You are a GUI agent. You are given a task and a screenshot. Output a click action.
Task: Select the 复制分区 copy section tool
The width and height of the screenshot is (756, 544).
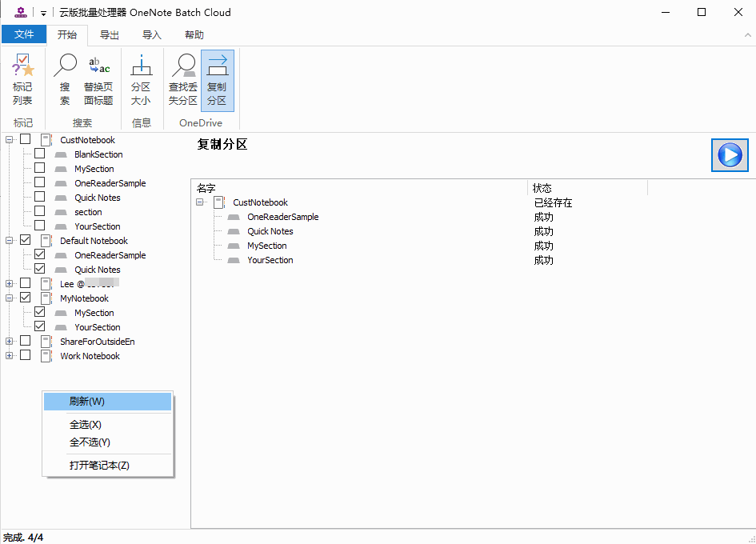[217, 80]
